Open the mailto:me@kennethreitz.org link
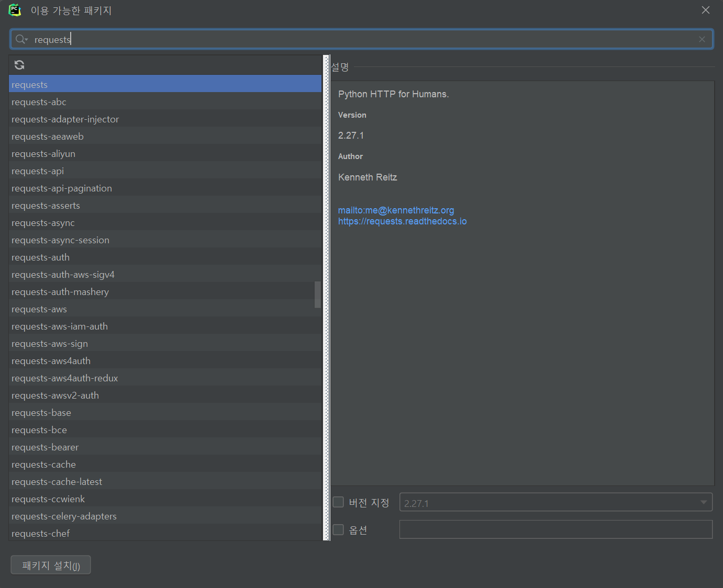723x588 pixels. pyautogui.click(x=396, y=210)
